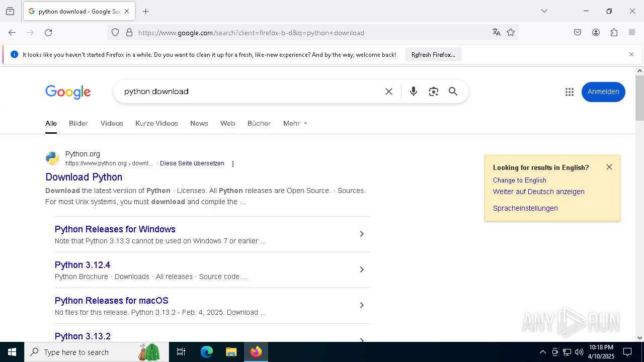Start voice search with microphone
Image resolution: width=644 pixels, height=362 pixels.
tap(413, 92)
